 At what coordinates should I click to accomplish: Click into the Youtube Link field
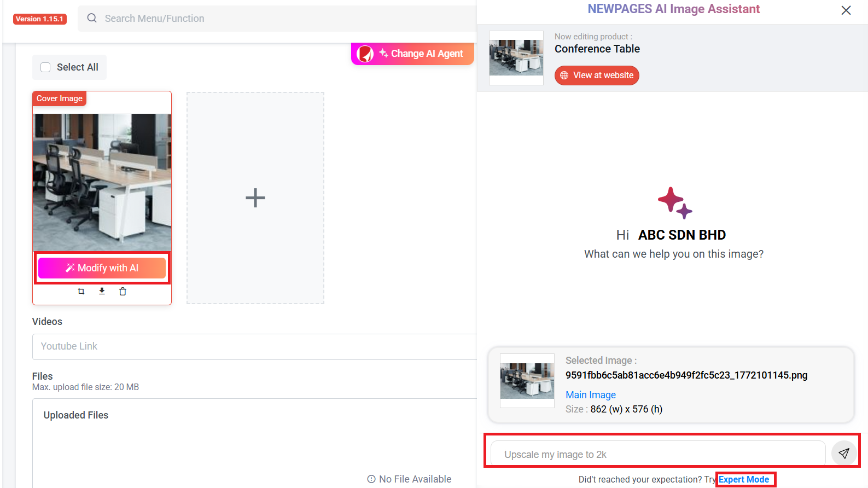(254, 346)
